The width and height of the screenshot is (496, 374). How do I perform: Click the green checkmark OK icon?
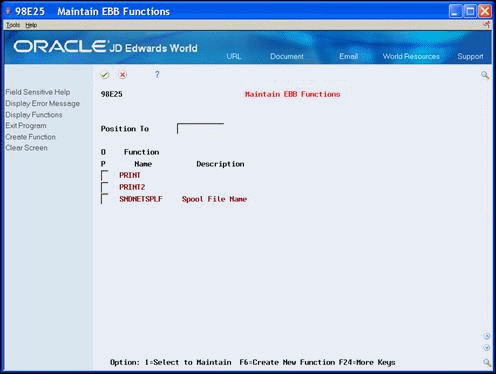coord(105,75)
